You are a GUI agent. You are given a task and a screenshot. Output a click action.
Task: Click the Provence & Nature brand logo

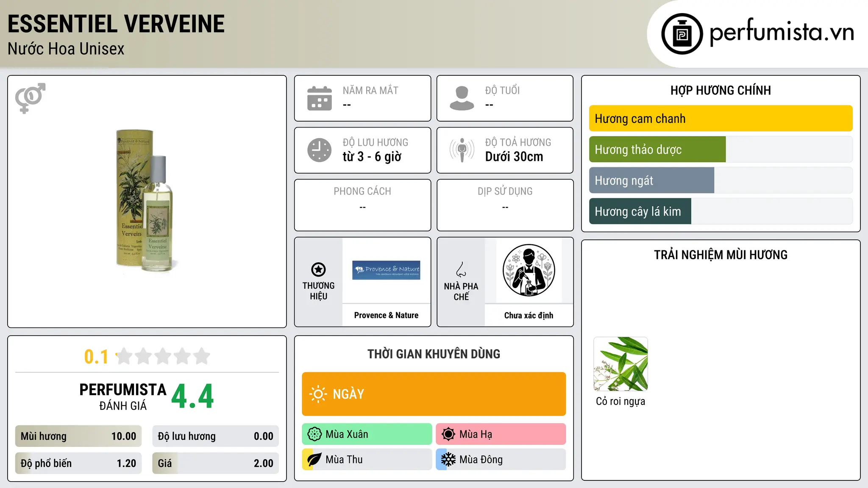click(x=386, y=270)
